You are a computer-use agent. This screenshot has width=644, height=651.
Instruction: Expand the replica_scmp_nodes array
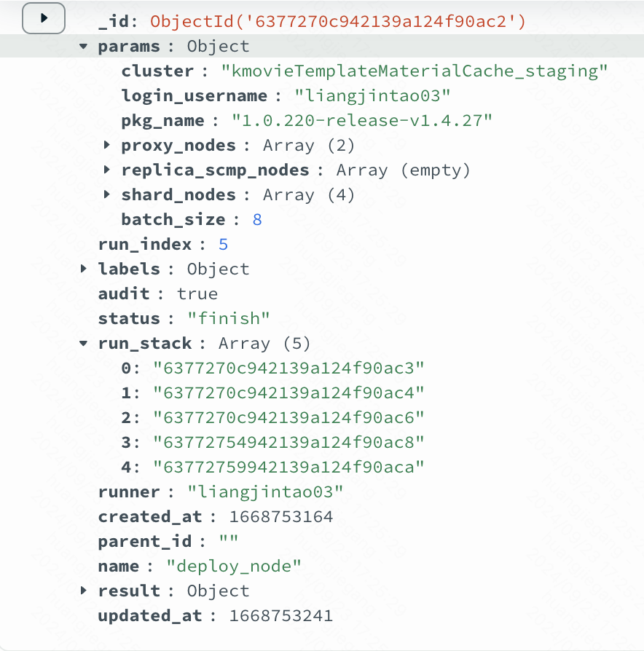[x=108, y=170]
